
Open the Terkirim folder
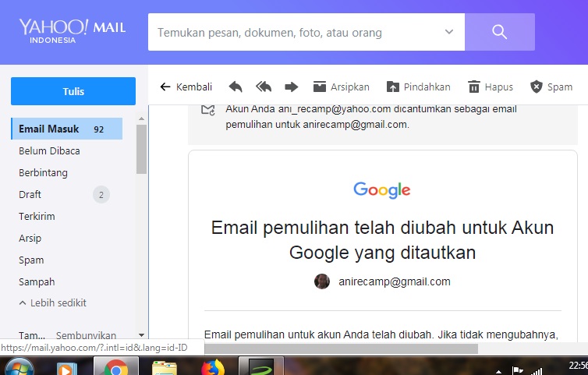(37, 217)
